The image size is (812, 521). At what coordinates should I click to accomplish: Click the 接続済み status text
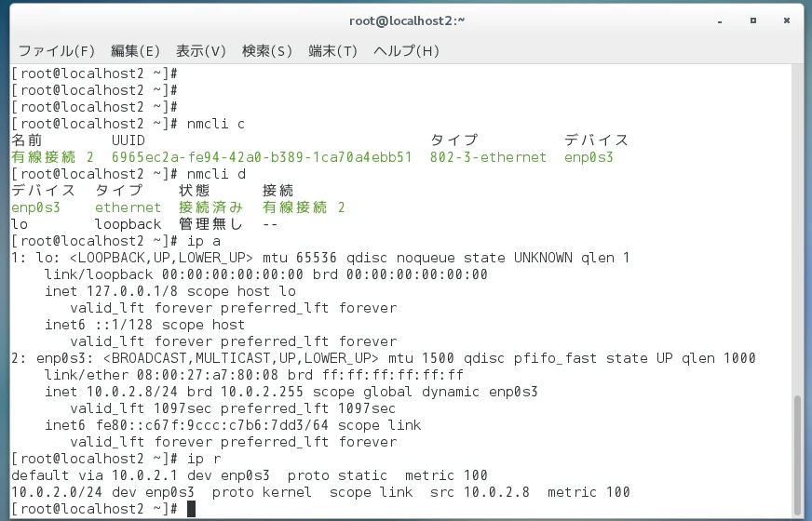[210, 207]
